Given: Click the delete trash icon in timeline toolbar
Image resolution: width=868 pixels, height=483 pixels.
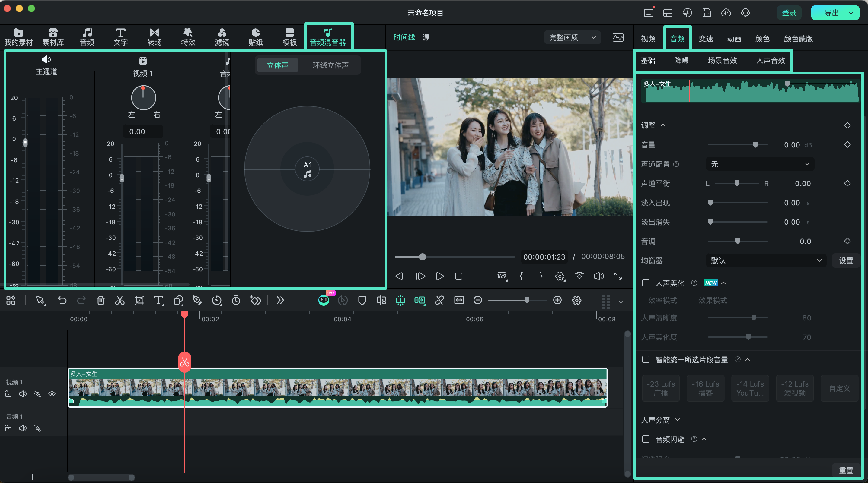Looking at the screenshot, I should point(101,300).
